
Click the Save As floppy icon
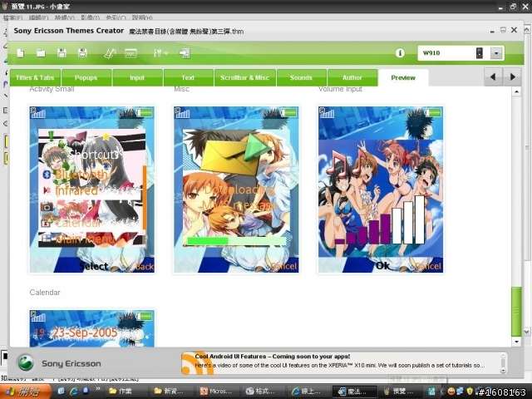pos(82,53)
